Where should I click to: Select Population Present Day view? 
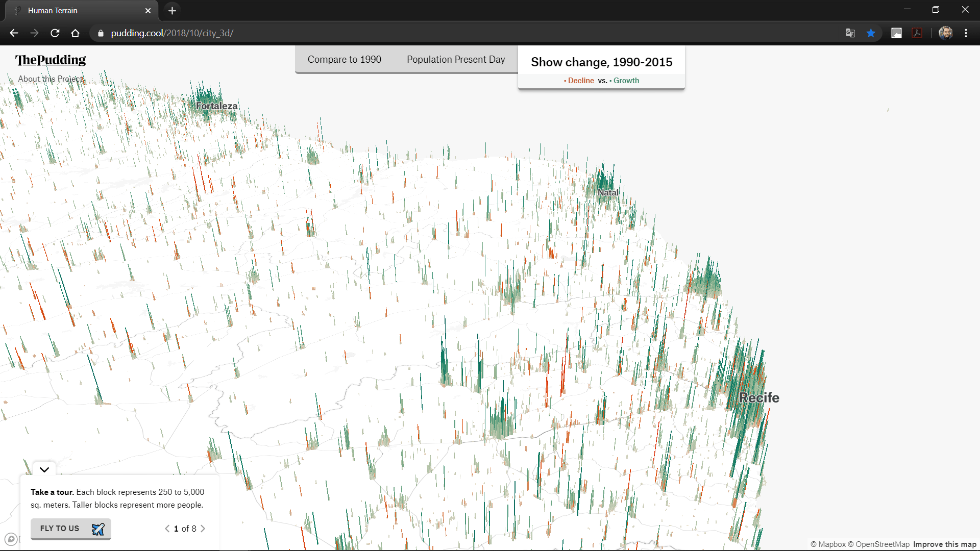pyautogui.click(x=456, y=60)
